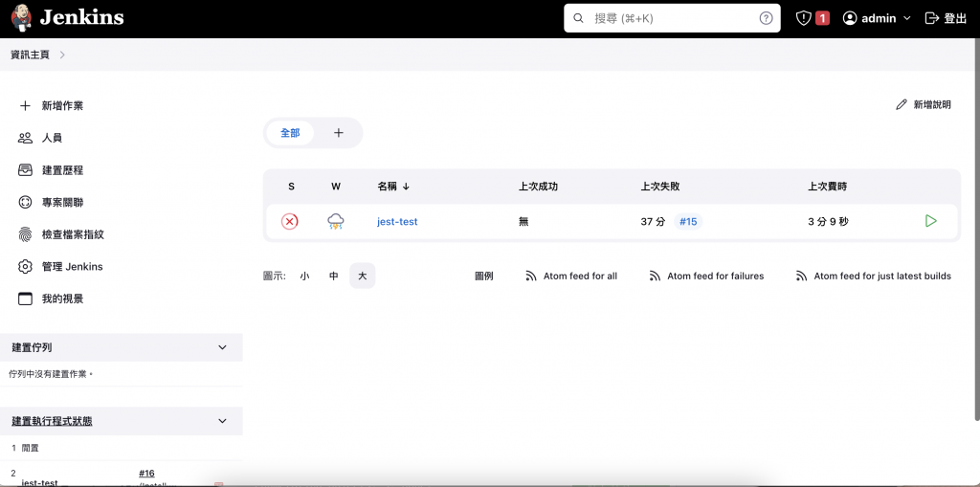Screen dimensions: 980x487
Task: Open the jest-test job link
Action: point(397,221)
